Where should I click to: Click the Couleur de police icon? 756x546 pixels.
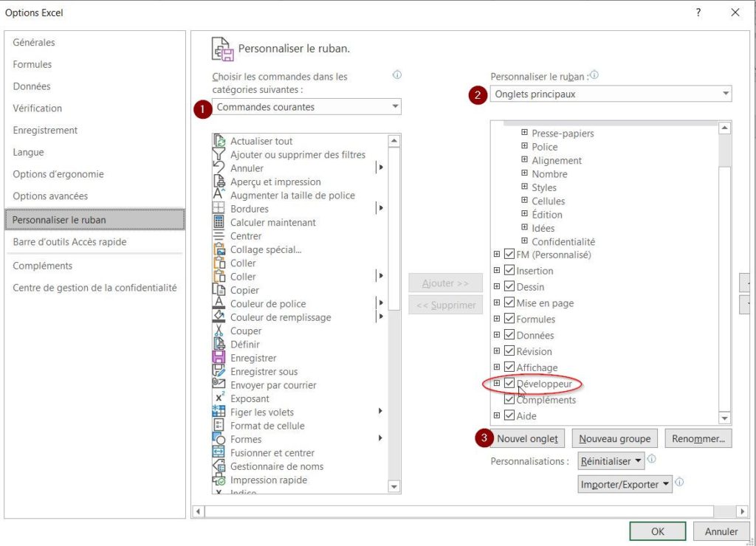pyautogui.click(x=219, y=303)
